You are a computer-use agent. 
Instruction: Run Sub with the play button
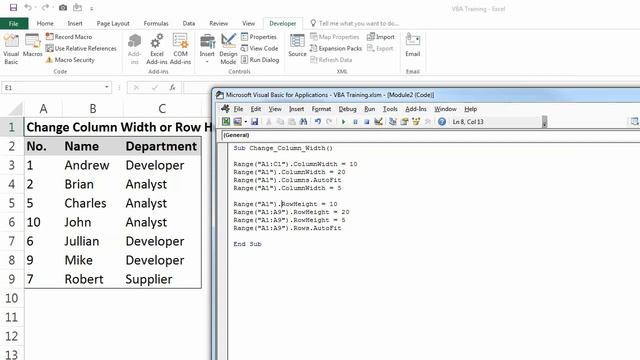click(x=343, y=122)
